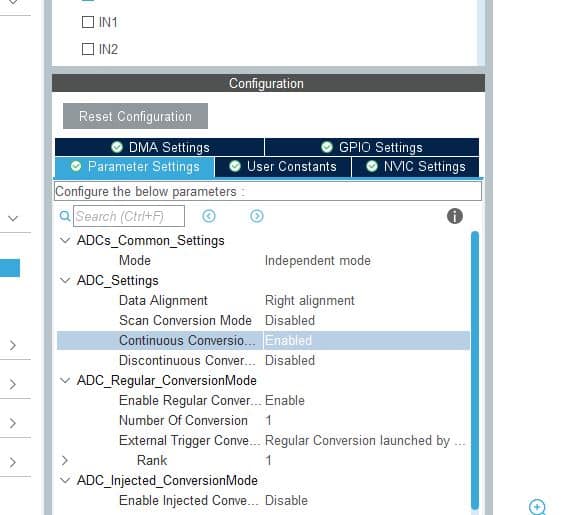Select the Data Alignment label
563x515 pixels.
click(163, 301)
